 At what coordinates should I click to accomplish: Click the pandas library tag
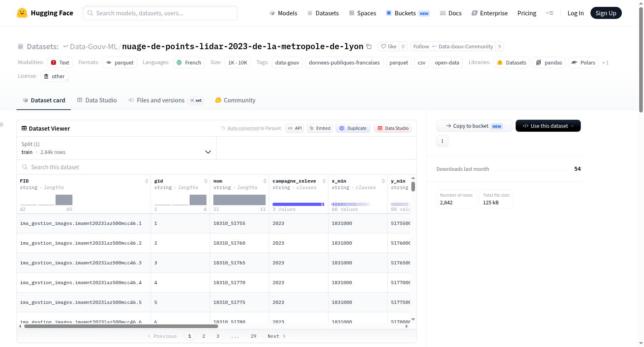pos(549,62)
